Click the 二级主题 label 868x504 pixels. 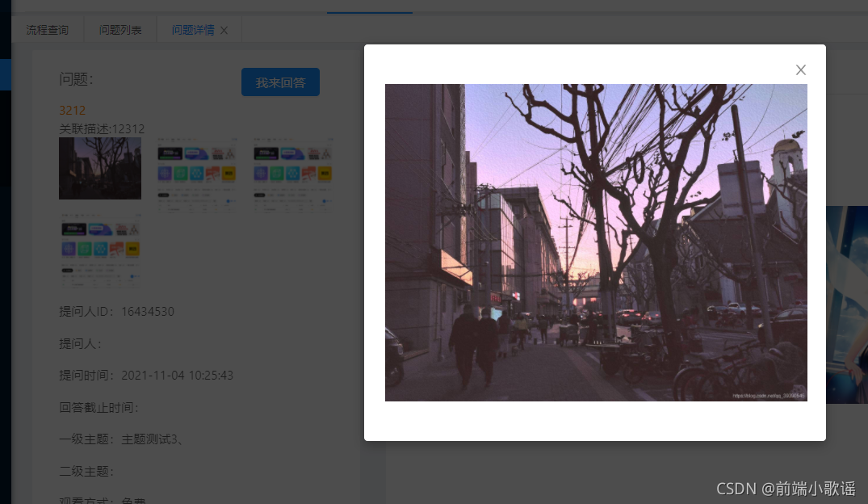[86, 472]
